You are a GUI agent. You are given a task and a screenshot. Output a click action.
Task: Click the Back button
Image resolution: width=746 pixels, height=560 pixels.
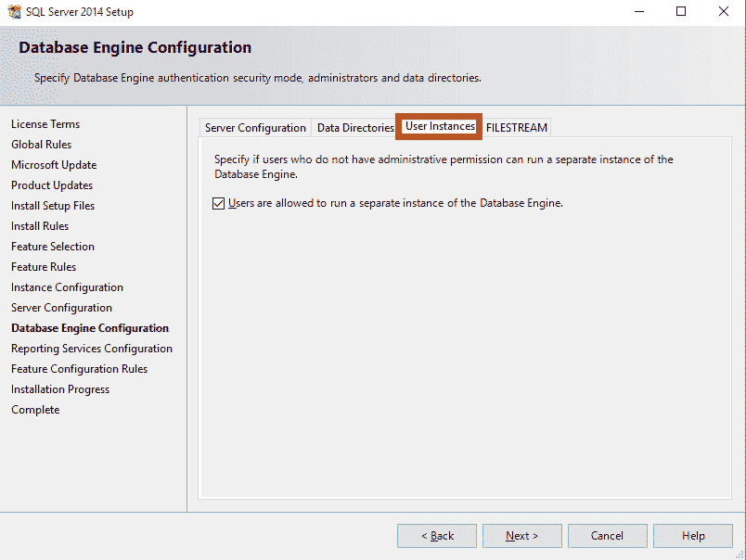[x=436, y=535]
